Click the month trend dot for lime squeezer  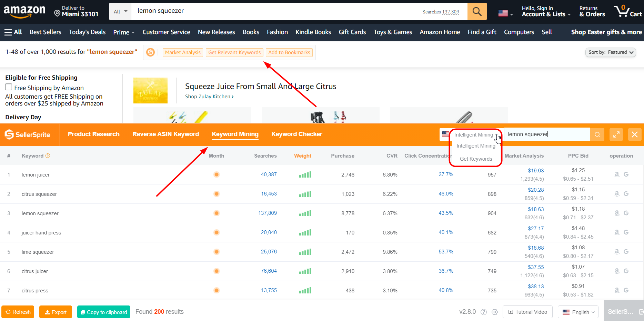pyautogui.click(x=217, y=252)
